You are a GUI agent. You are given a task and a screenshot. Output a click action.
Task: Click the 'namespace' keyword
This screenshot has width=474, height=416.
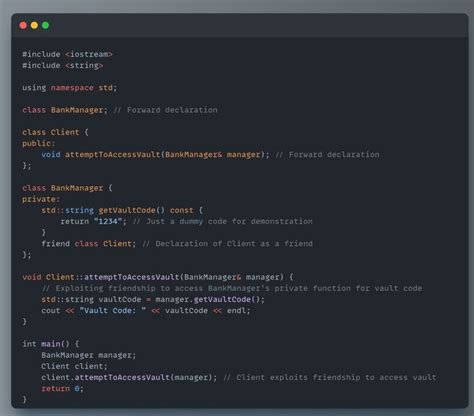[72, 88]
